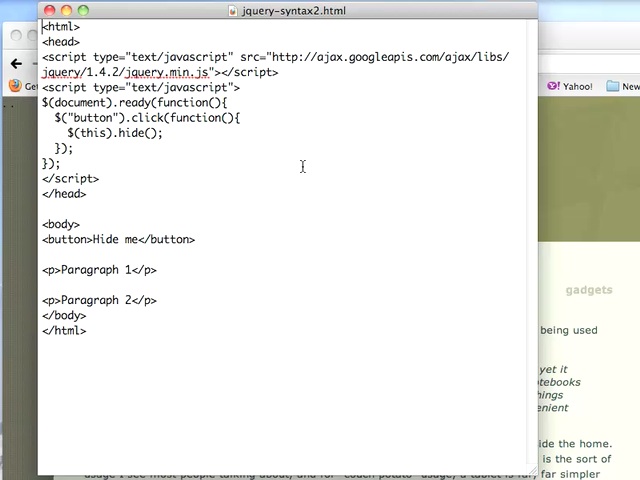Click the '</body>' line
Viewport: 640px width, 480px height.
64,316
